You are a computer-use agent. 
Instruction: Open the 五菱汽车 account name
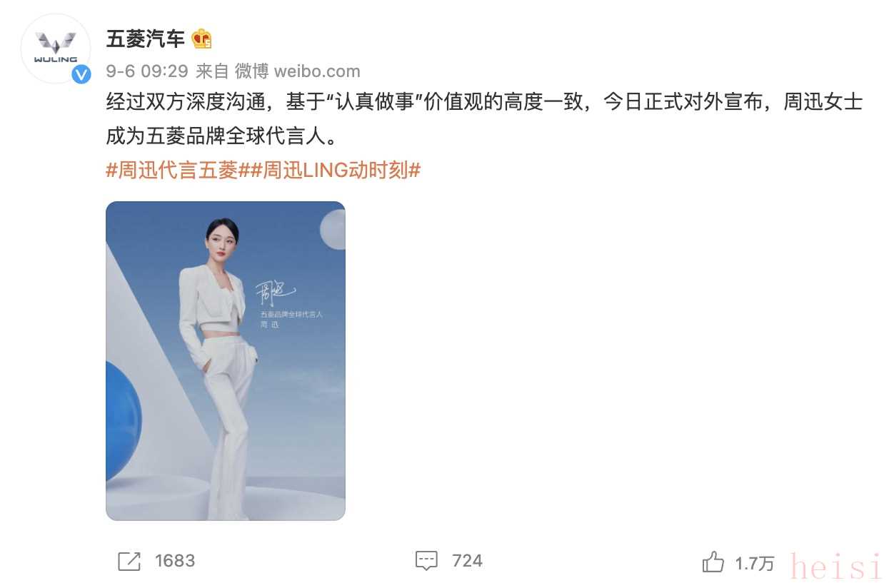[x=146, y=39]
